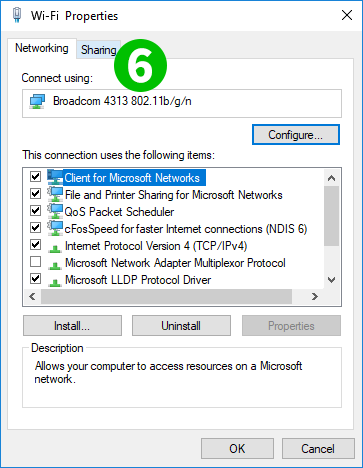
Task: Click the Install... button
Action: click(72, 326)
